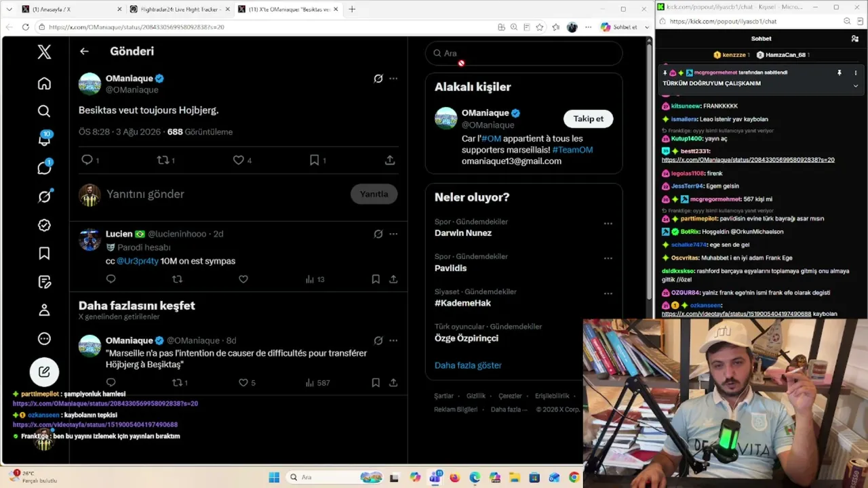Image resolution: width=868 pixels, height=488 pixels.
Task: Go back with the arrow beside Gönderi
Action: [84, 52]
